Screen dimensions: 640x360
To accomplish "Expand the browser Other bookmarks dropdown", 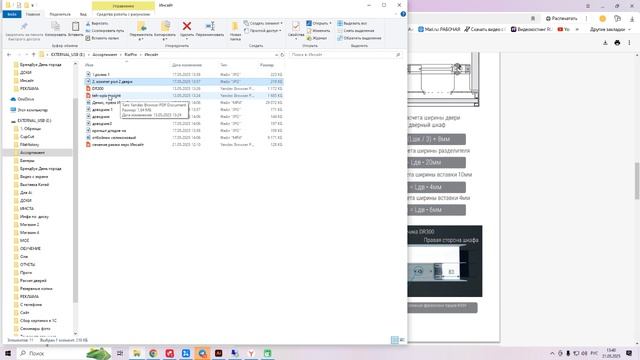I will pyautogui.click(x=610, y=29).
